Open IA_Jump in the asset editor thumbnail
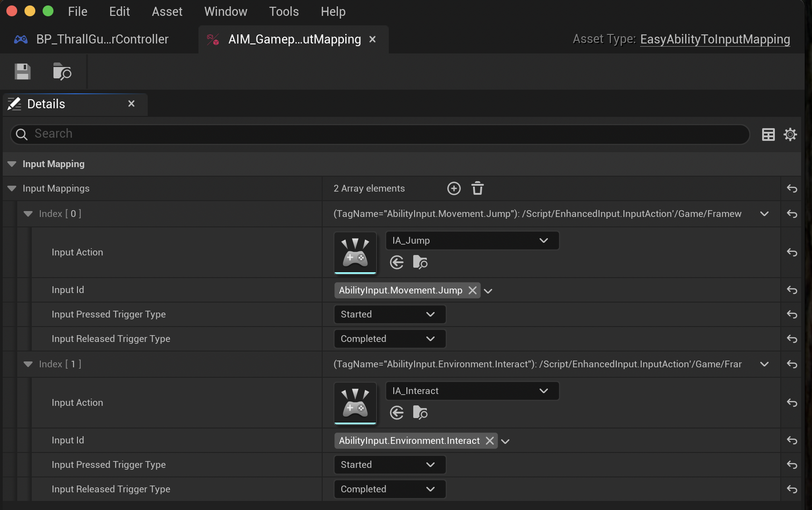 (x=355, y=253)
